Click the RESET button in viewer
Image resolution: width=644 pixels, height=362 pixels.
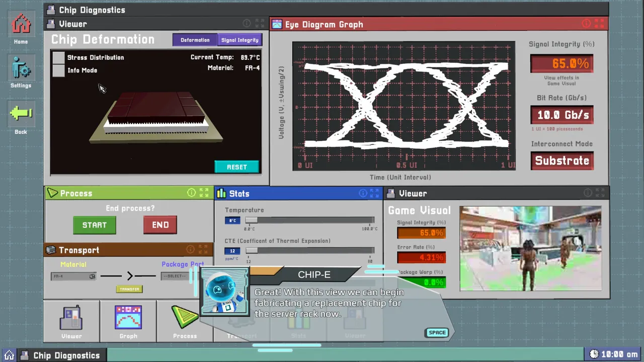click(x=236, y=167)
